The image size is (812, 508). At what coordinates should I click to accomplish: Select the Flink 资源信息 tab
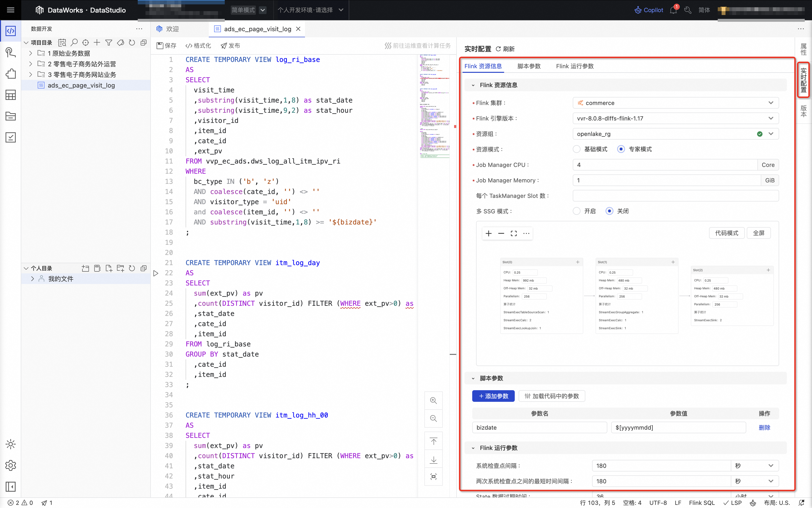tap(483, 66)
